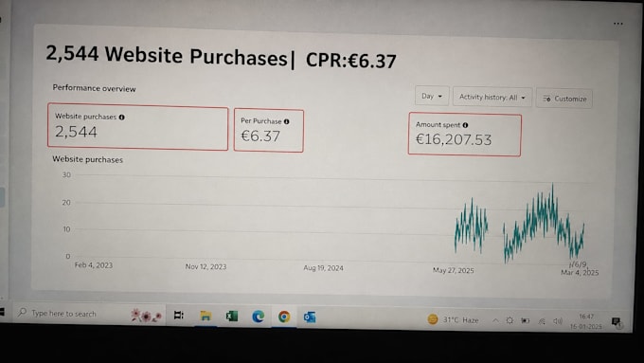Open Task View from the taskbar
The width and height of the screenshot is (644, 363).
179,315
